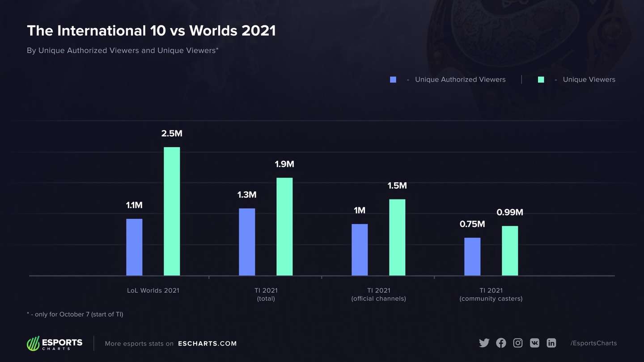Click the TI 2021 total green bar

point(284,227)
